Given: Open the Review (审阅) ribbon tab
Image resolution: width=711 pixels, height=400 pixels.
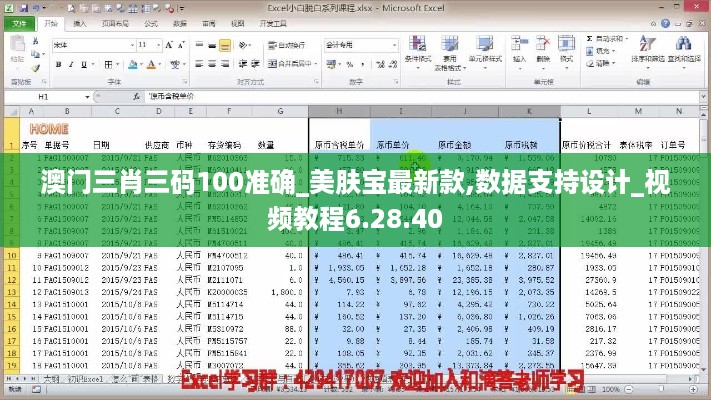Looking at the screenshot, I should coord(209,24).
